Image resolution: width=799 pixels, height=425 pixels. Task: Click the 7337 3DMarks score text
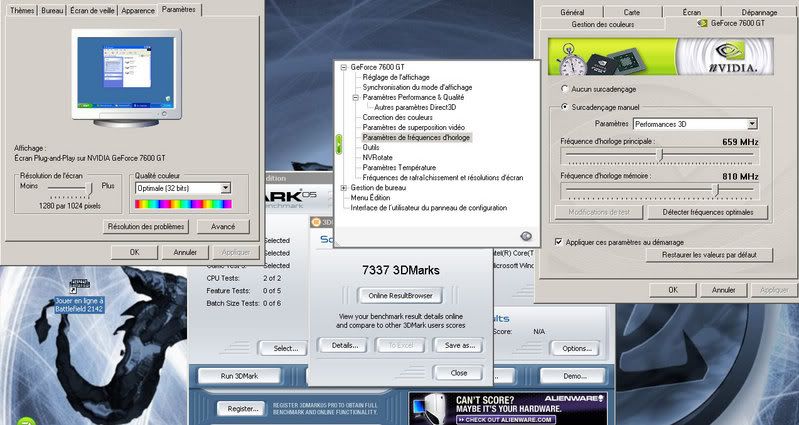tap(401, 270)
